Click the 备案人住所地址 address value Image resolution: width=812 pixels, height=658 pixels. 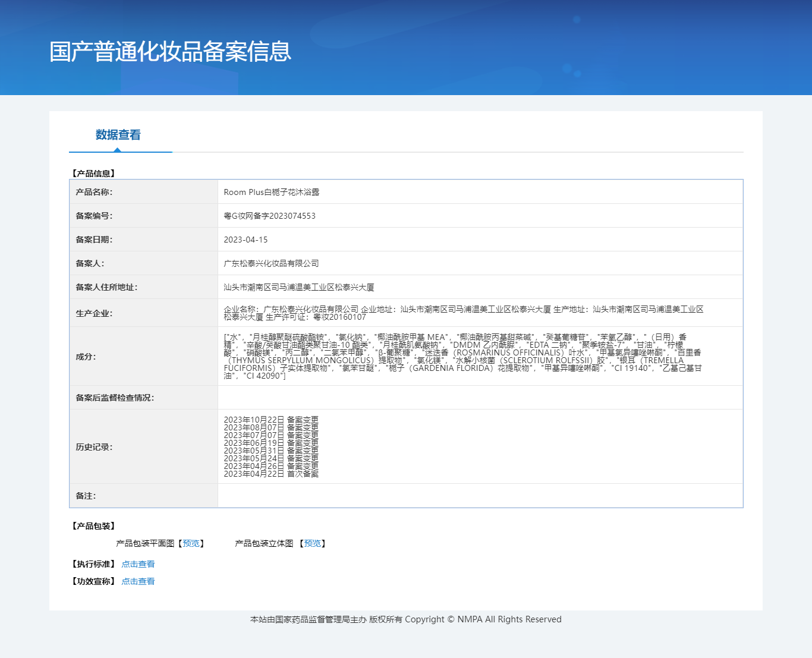(298, 287)
